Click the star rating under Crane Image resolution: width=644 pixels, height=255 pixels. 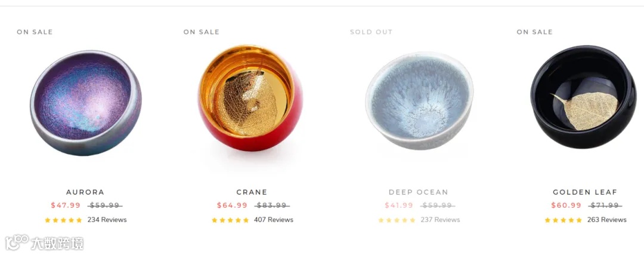point(230,220)
